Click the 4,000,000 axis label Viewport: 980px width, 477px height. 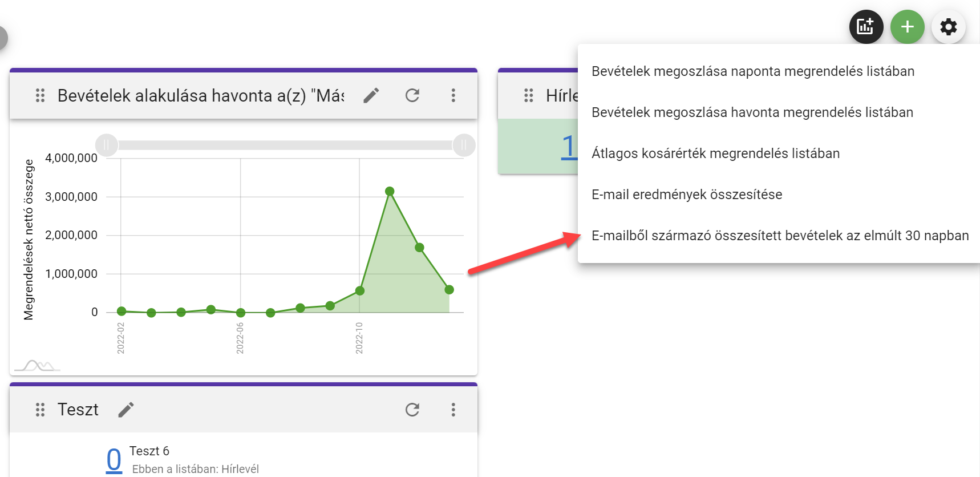[x=71, y=158]
